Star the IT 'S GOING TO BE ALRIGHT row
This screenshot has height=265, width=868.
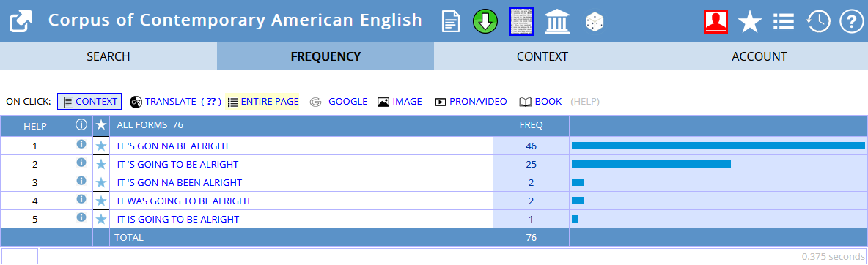click(x=100, y=164)
